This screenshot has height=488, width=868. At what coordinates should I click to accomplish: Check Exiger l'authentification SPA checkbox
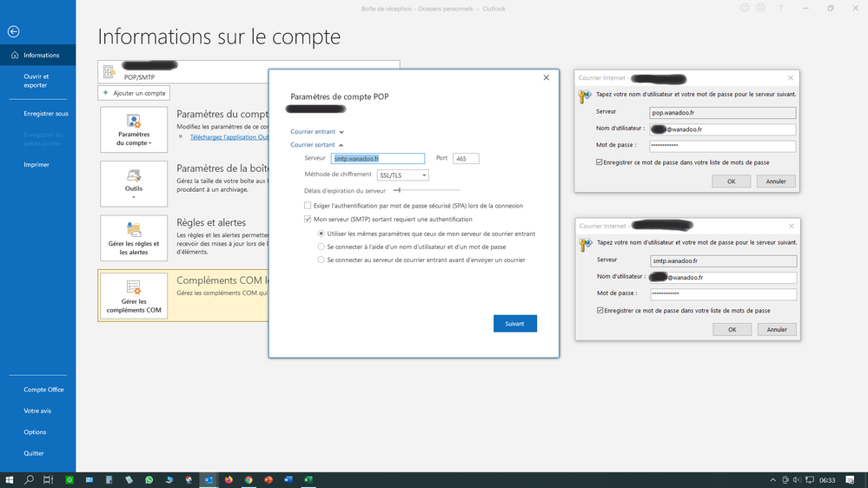308,205
